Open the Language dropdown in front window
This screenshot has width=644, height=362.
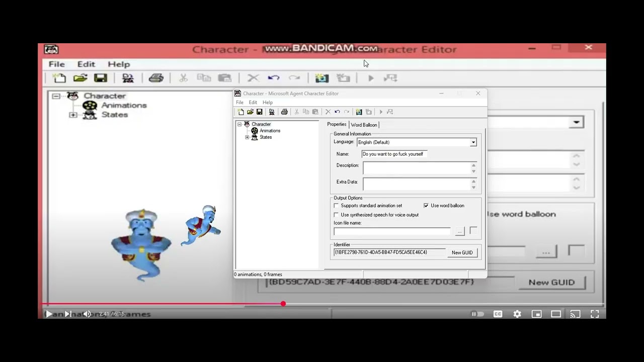point(473,142)
